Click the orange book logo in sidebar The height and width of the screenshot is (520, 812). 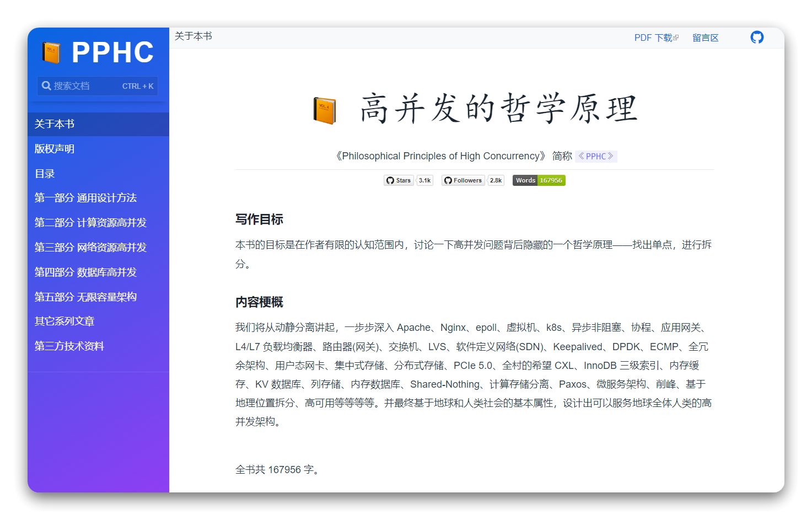(51, 52)
